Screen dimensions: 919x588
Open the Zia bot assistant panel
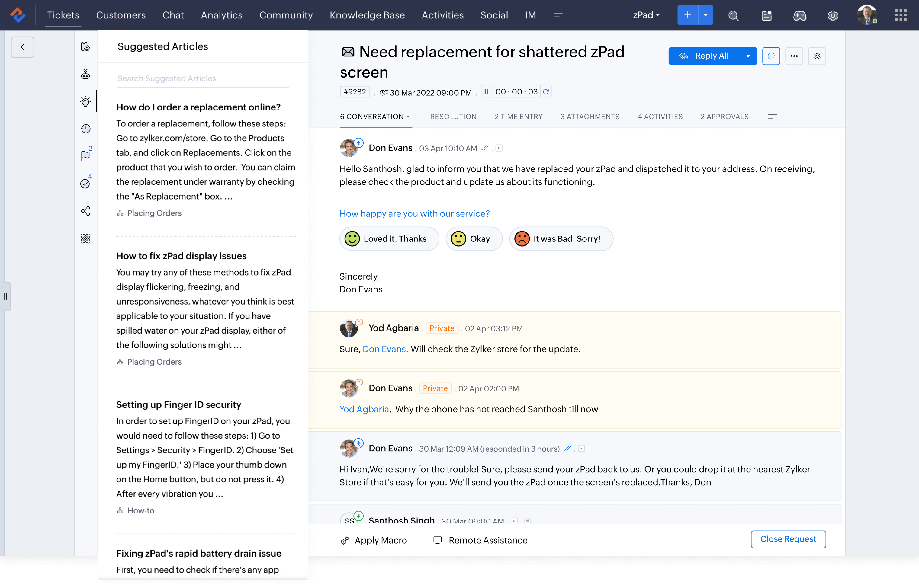click(85, 74)
